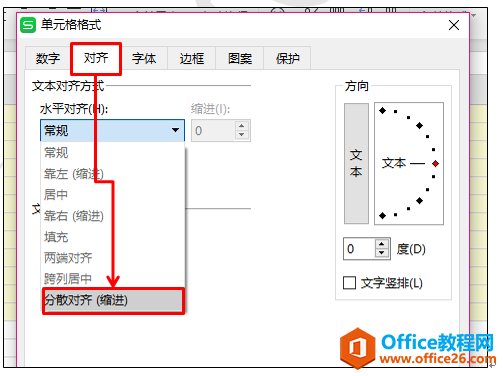Open the 对齐 tab
The height and width of the screenshot is (376, 503).
coord(96,58)
